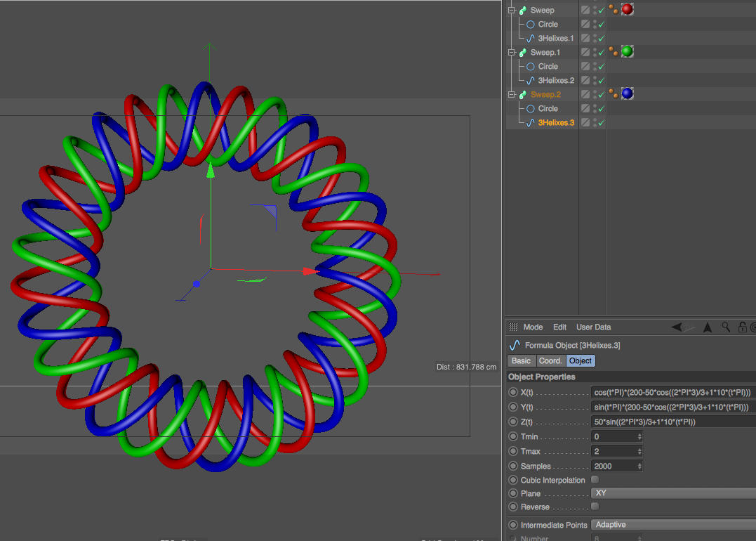Image resolution: width=756 pixels, height=541 pixels.
Task: Click the back navigation arrow in Attribute Manager
Action: 677,327
